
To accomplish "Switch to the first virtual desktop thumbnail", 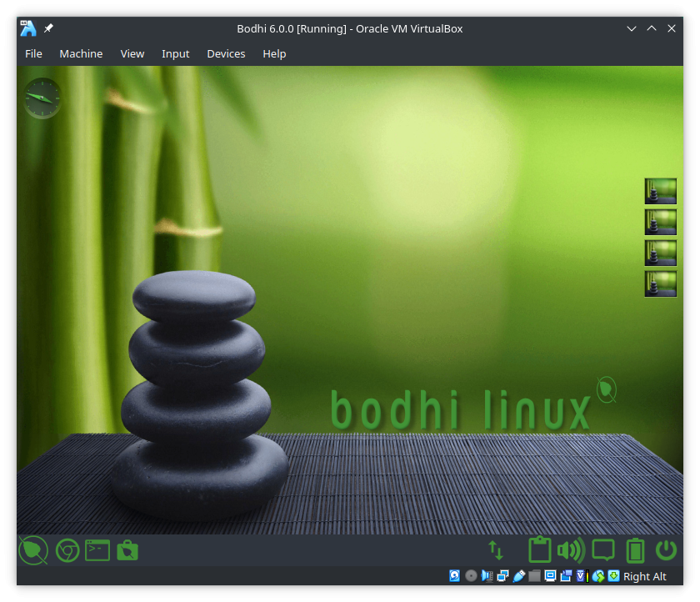I will pos(660,191).
